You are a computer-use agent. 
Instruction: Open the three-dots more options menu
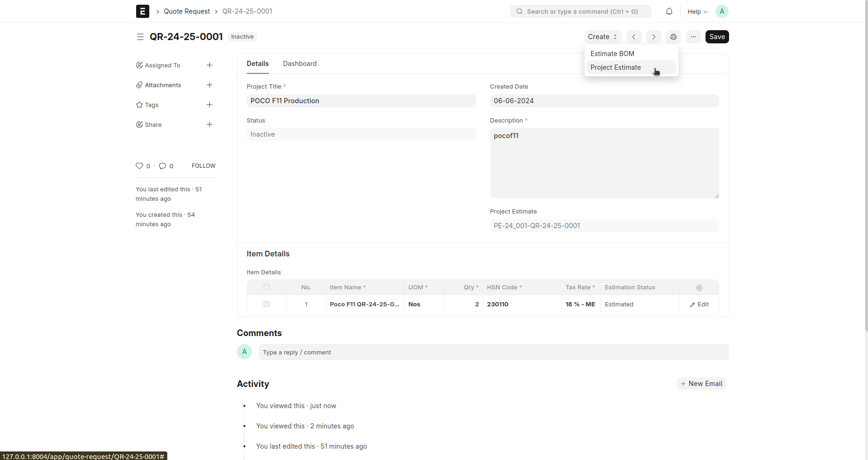[693, 37]
